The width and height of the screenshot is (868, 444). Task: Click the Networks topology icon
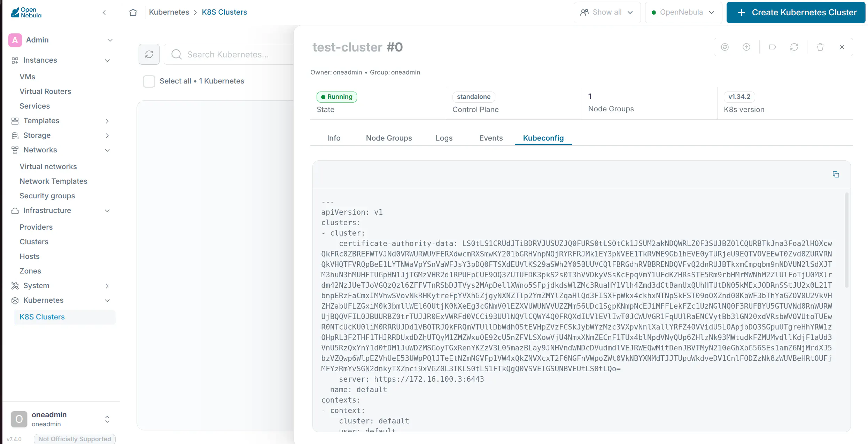pos(15,150)
